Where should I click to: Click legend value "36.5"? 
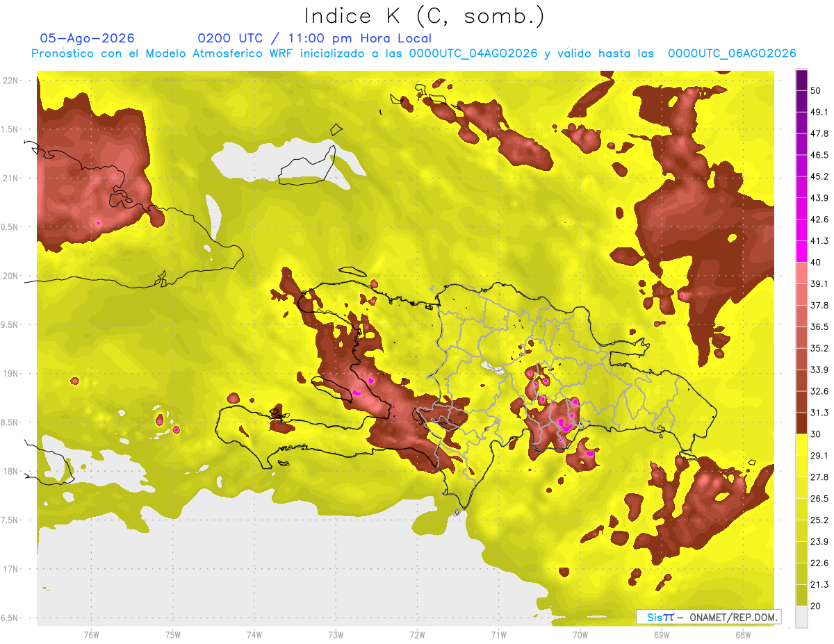[x=819, y=327]
